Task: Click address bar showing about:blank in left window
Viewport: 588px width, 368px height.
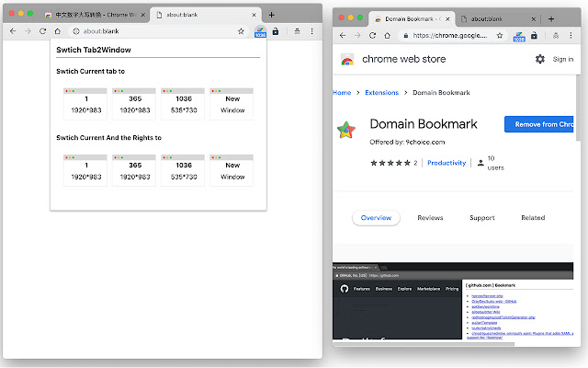Action: point(157,31)
